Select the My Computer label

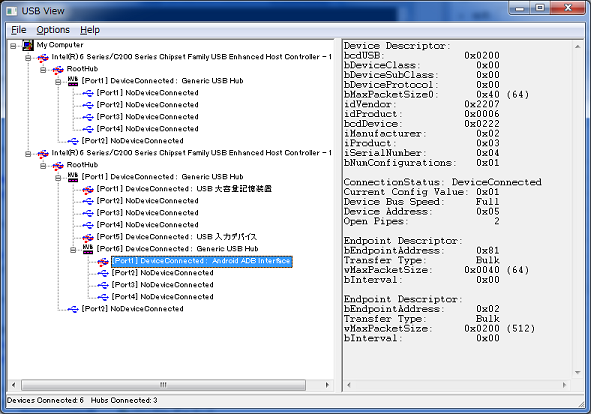(60, 45)
